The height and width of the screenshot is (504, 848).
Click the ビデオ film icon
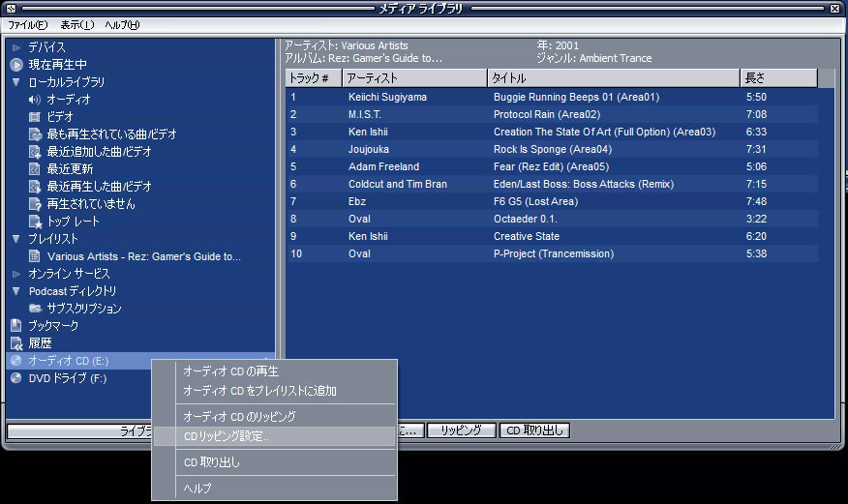pos(35,117)
